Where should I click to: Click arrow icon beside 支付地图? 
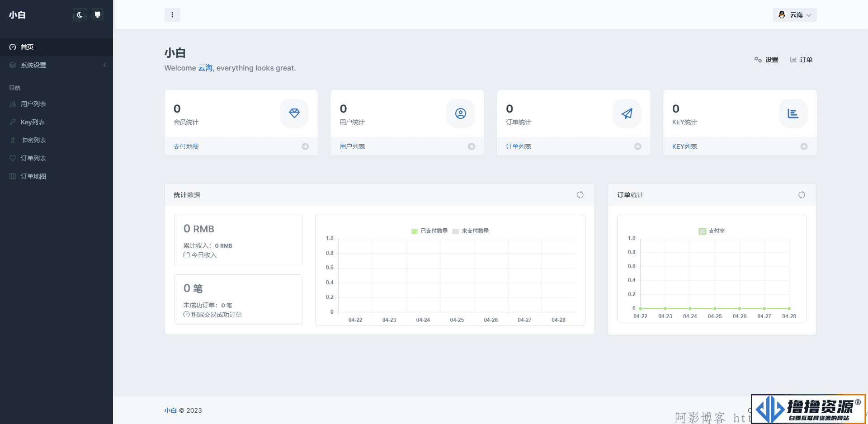[305, 146]
